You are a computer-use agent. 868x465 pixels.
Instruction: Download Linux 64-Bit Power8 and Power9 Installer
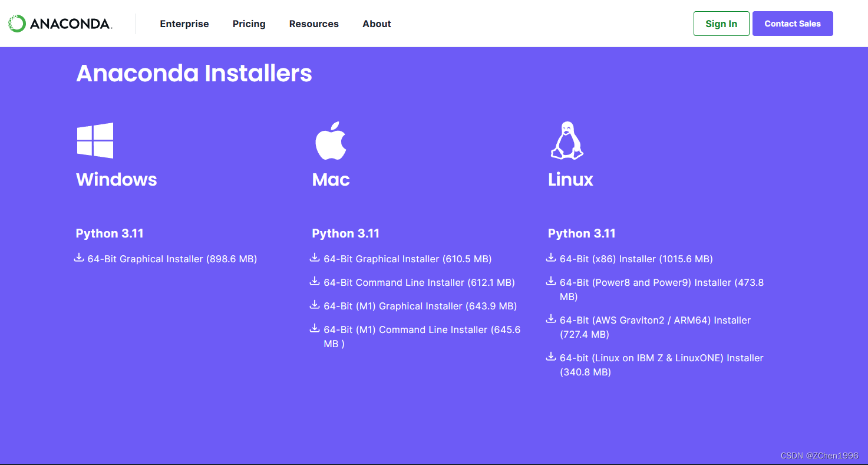click(x=662, y=289)
